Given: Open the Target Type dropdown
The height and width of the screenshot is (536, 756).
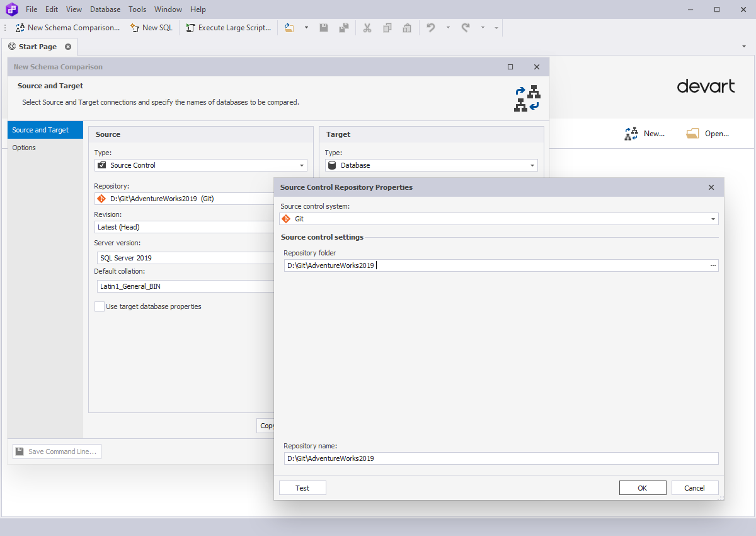Looking at the screenshot, I should 532,165.
